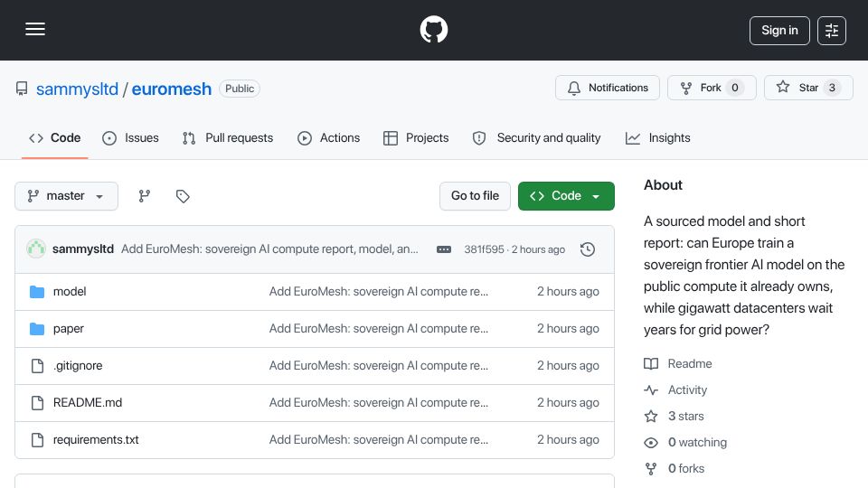Expand the green Code dropdown
The width and height of the screenshot is (868, 488).
pyautogui.click(x=566, y=196)
